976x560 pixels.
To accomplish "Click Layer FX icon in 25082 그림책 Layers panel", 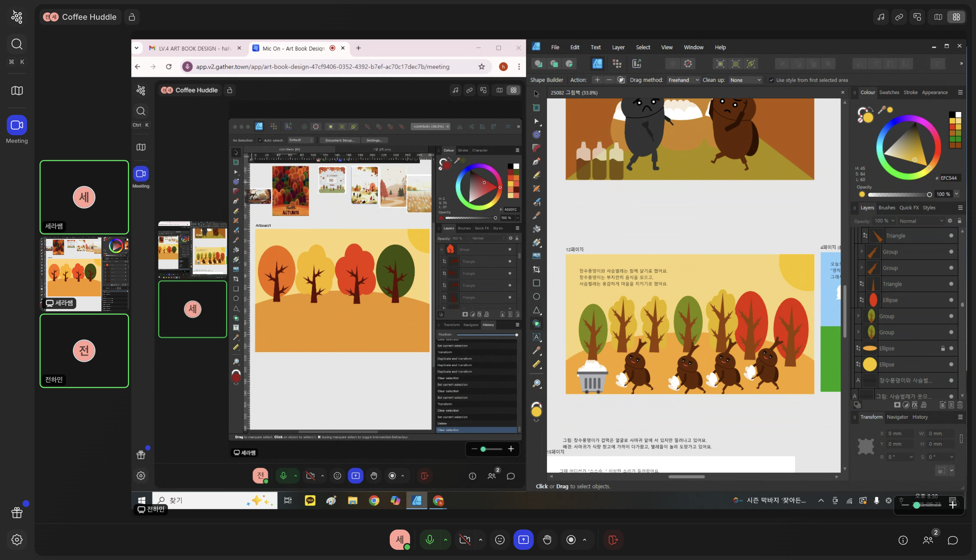I will click(x=914, y=404).
